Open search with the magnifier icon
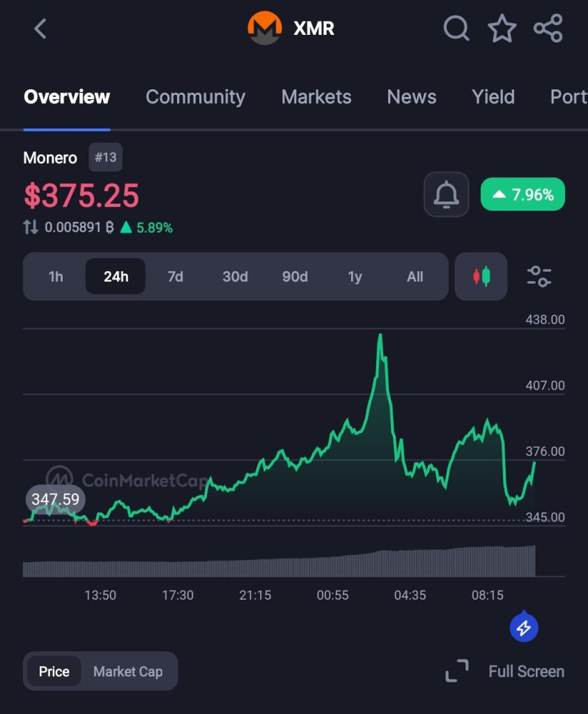The width and height of the screenshot is (588, 714). coord(456,28)
